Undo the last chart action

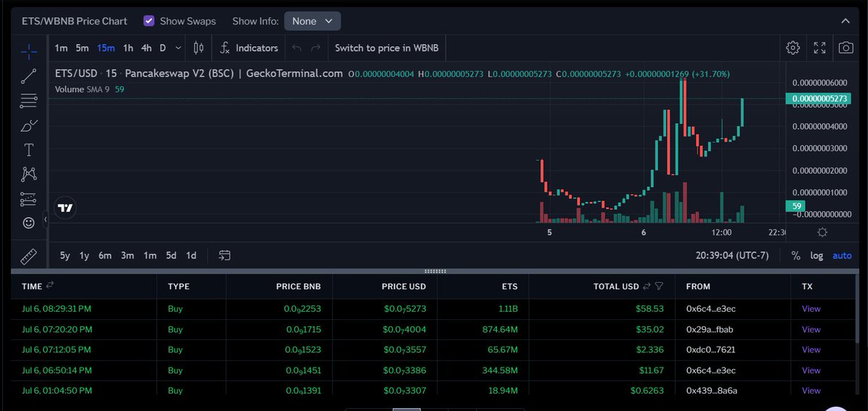[296, 48]
